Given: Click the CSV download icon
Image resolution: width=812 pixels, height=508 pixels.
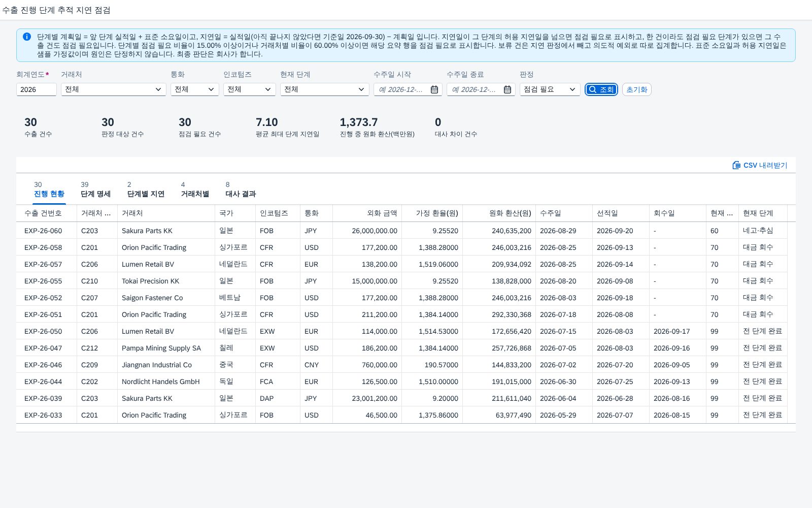Looking at the screenshot, I should click(x=736, y=165).
